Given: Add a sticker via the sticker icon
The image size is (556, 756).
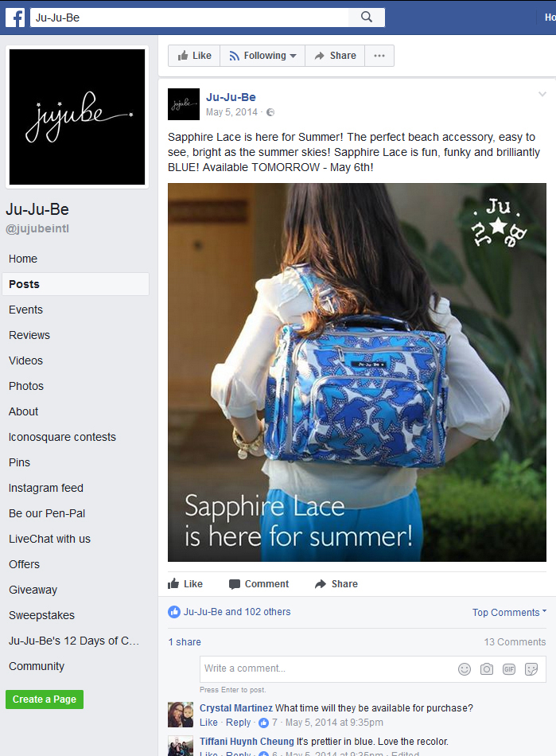Looking at the screenshot, I should pyautogui.click(x=531, y=669).
